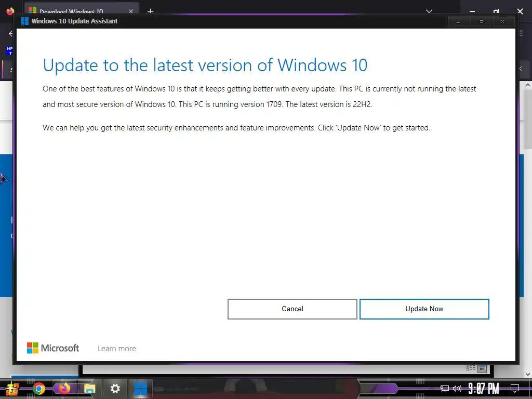
Task: Open Settings gear in the taskbar
Action: [x=115, y=389]
